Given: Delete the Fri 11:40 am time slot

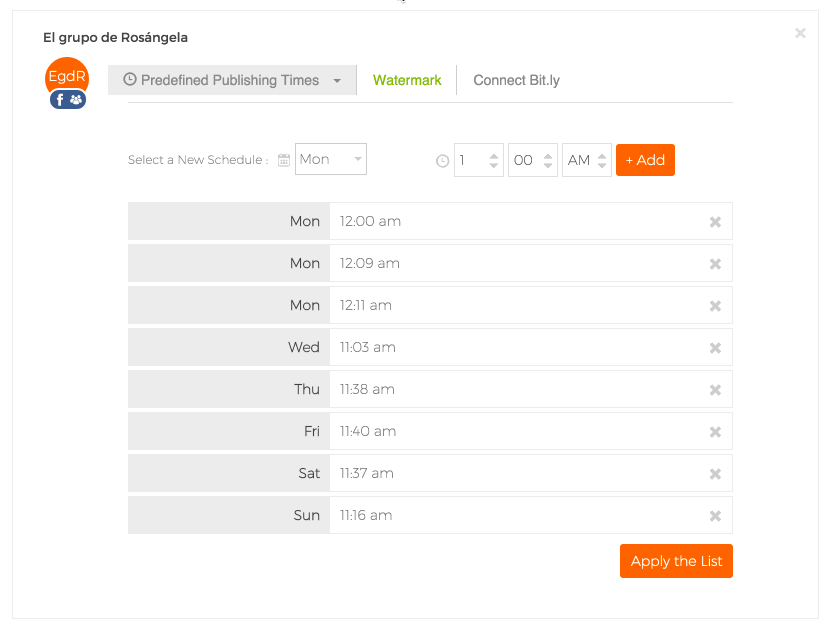Looking at the screenshot, I should [715, 432].
